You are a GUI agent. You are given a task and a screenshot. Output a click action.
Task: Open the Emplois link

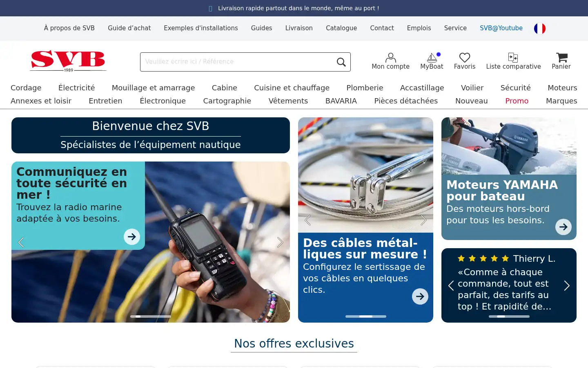click(419, 28)
